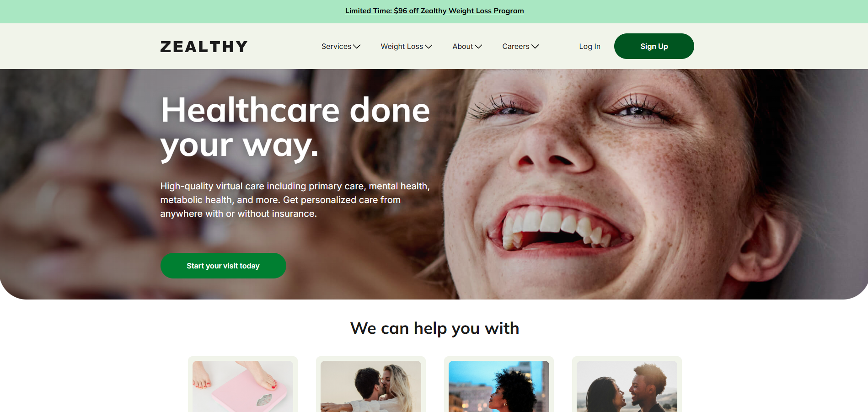Click the Log In link
Screen dimensions: 868x412
(589, 46)
